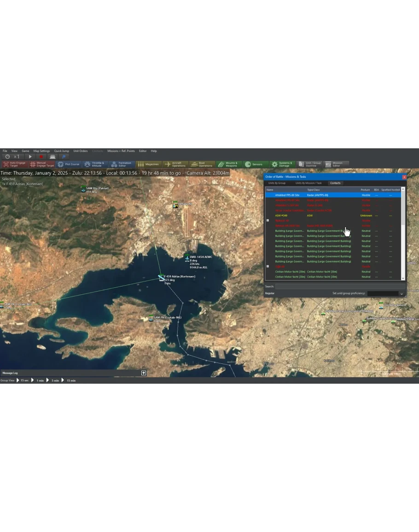Click the Posture column header
The width and height of the screenshot is (419, 532).
pyautogui.click(x=365, y=190)
